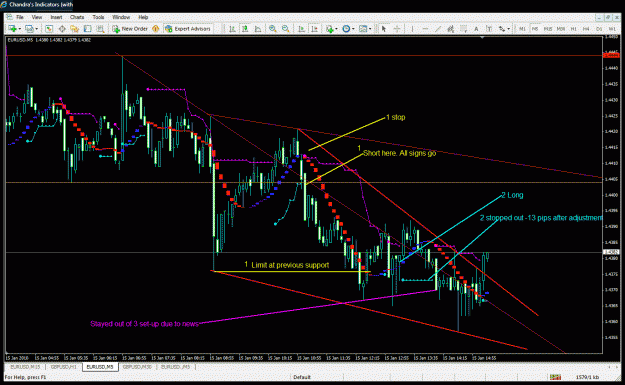The image size is (625, 385).
Task: Select '2 stopped out -13 pips' label
Action: [x=541, y=218]
